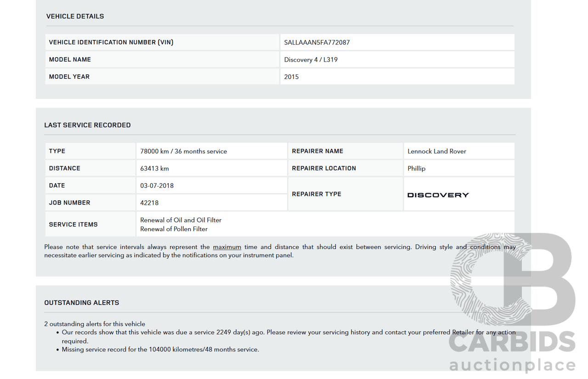Click Renewal of Pollen Filter item
Image resolution: width=588 pixels, height=379 pixels.
click(x=174, y=229)
